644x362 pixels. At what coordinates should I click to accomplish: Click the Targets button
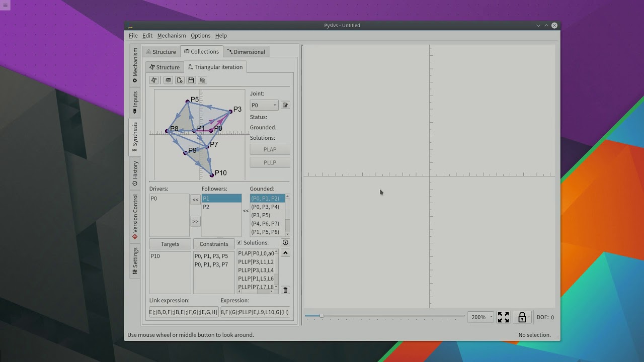click(x=170, y=244)
